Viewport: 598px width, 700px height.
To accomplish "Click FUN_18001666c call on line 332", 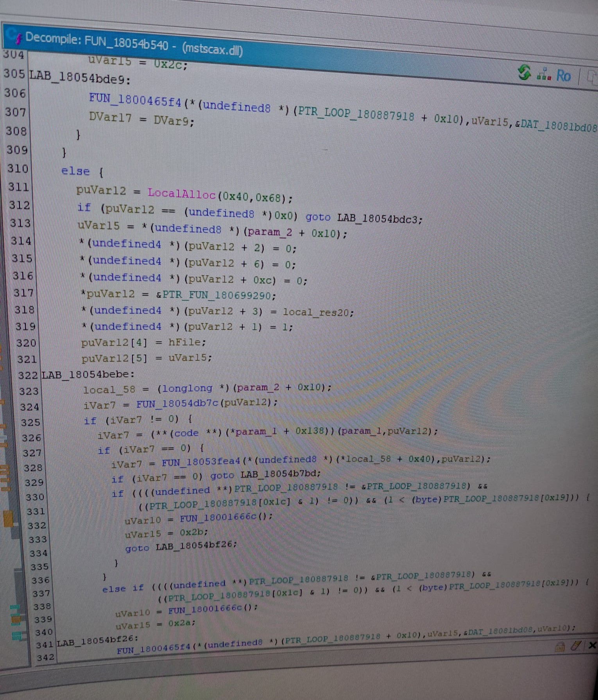I will [218, 518].
